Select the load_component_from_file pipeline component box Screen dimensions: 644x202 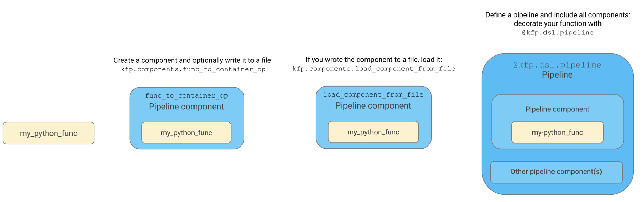[373, 117]
